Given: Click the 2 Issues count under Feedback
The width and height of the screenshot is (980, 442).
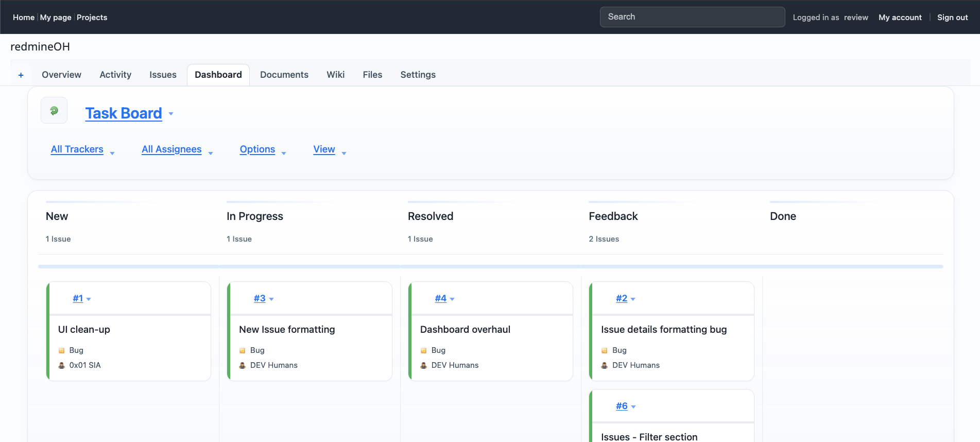Looking at the screenshot, I should (604, 239).
